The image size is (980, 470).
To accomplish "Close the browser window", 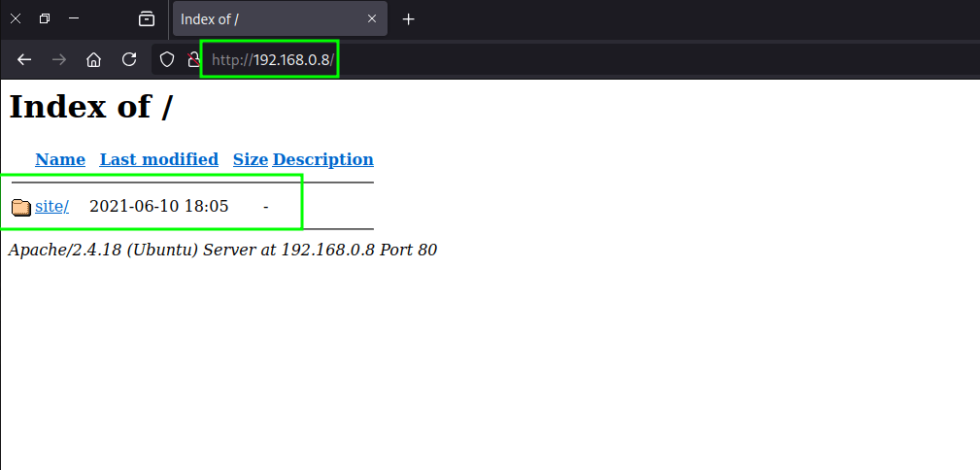I will pyautogui.click(x=16, y=18).
